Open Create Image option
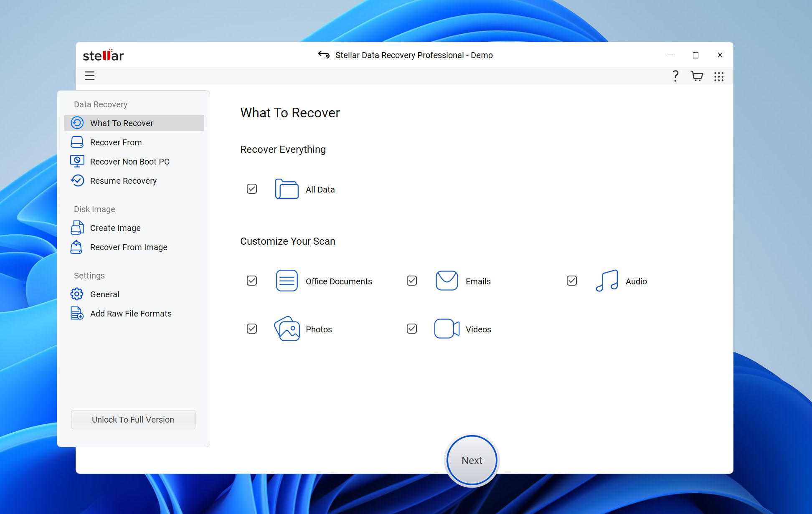Image resolution: width=812 pixels, height=514 pixels. click(x=134, y=228)
